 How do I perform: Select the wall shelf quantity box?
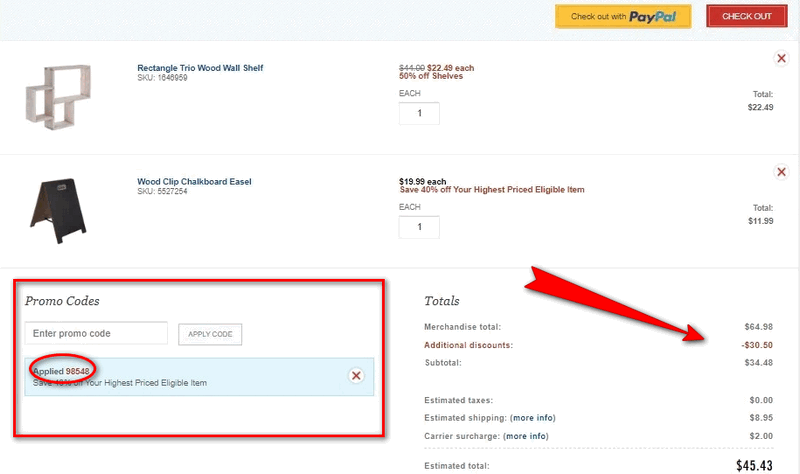(419, 113)
